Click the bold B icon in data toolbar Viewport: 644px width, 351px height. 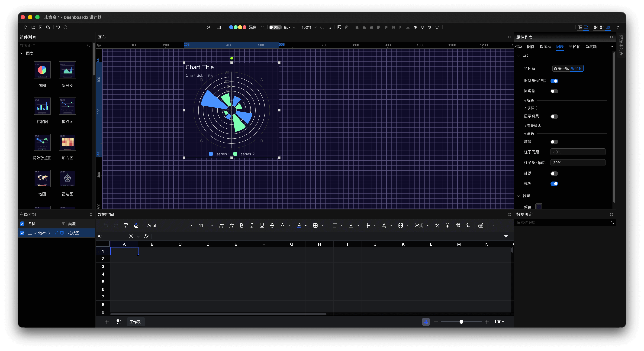241,225
